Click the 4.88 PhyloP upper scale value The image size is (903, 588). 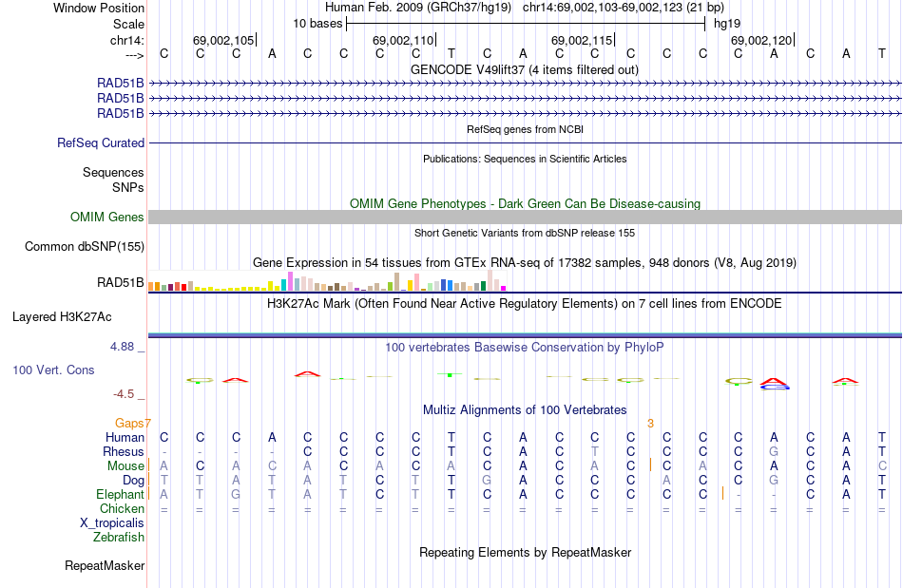[x=122, y=347]
